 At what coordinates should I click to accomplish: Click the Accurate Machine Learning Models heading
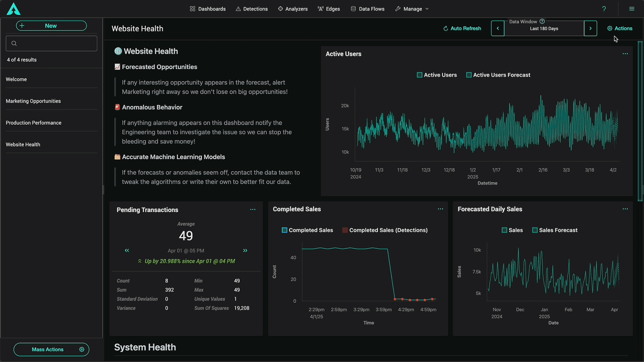pos(173,157)
